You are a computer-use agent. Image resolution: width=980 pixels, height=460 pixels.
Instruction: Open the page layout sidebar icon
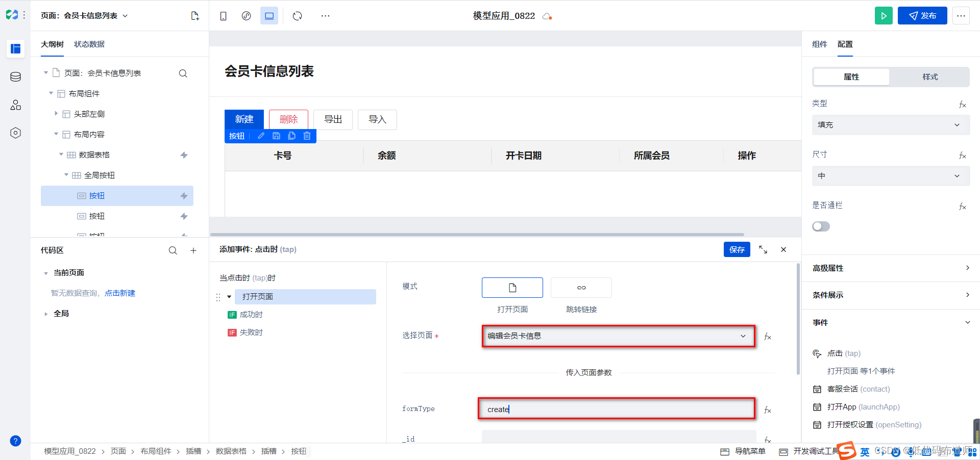[15, 48]
